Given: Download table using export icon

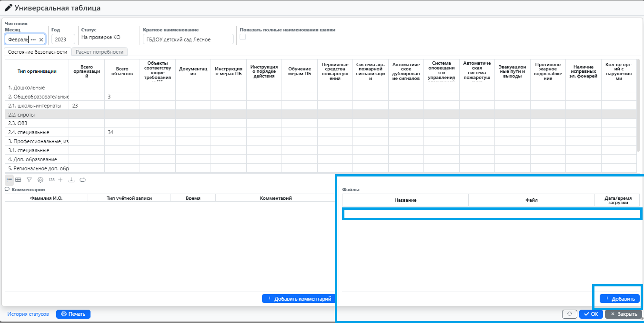Looking at the screenshot, I should tap(72, 180).
